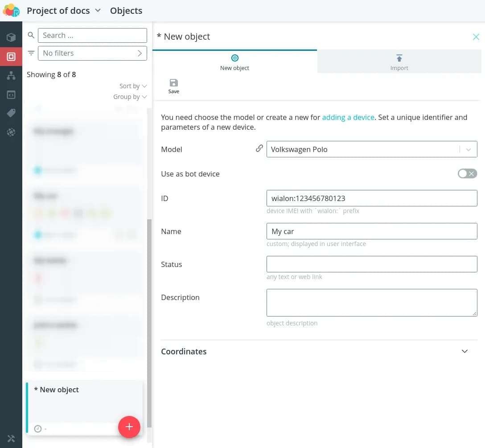Viewport: 485px width, 448px height.
Task: Open the Sort by dropdown
Action: (133, 86)
